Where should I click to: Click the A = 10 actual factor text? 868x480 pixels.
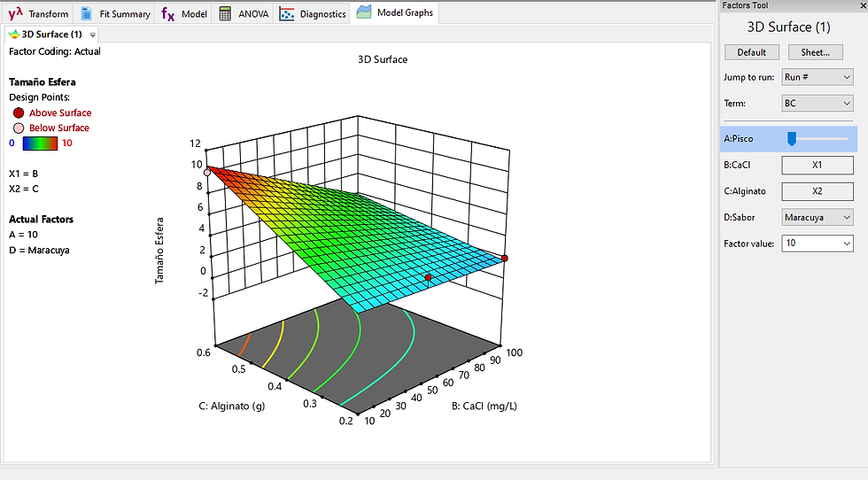pos(23,235)
